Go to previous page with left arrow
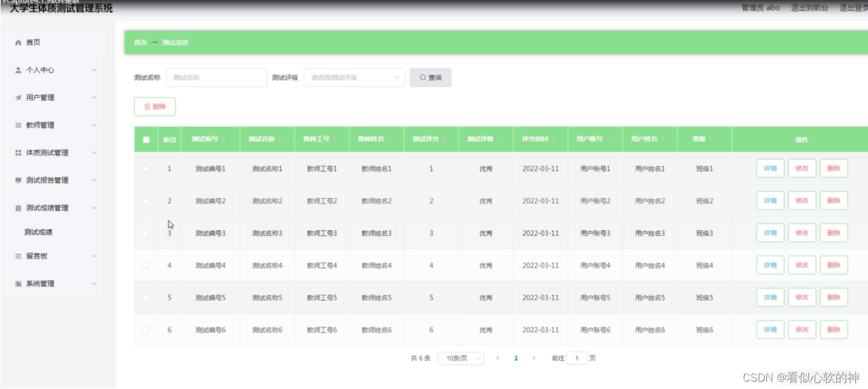868x389 pixels. pos(498,358)
